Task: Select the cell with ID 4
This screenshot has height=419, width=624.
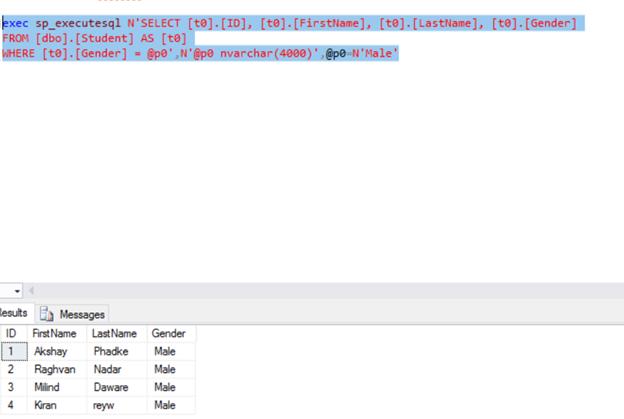Action: tap(14, 405)
